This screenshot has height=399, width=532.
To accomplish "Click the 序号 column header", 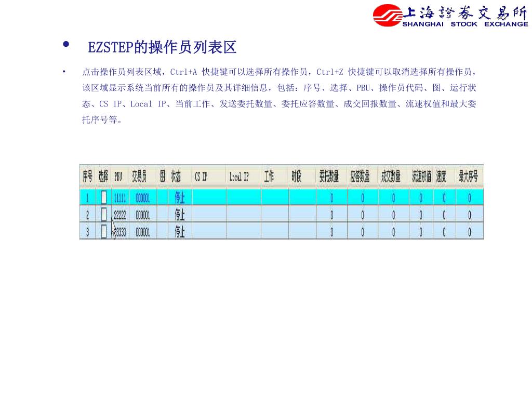I will click(x=87, y=177).
